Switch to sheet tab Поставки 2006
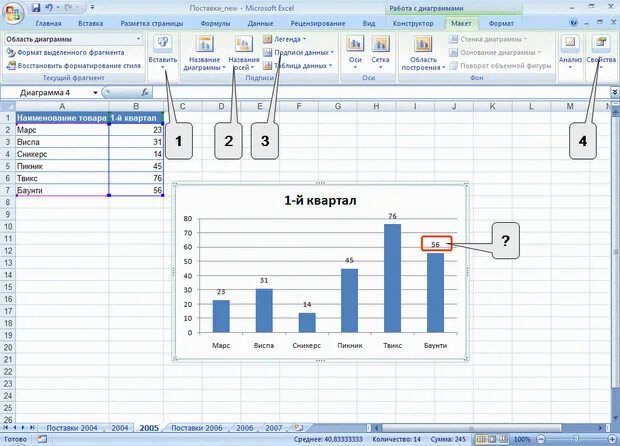The height and width of the screenshot is (446, 620). pyautogui.click(x=197, y=428)
